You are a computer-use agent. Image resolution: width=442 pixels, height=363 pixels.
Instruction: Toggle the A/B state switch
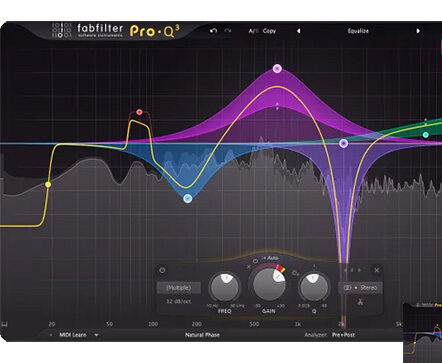click(253, 31)
